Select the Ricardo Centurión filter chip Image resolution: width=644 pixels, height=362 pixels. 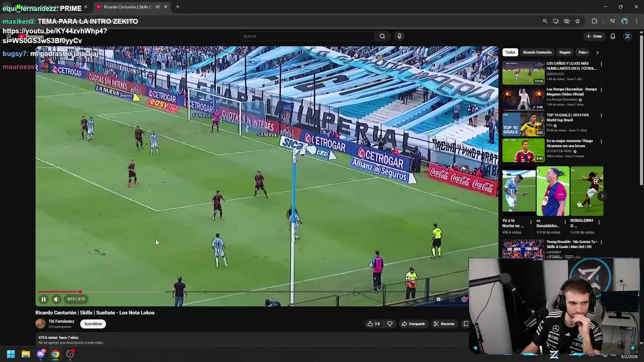pyautogui.click(x=537, y=52)
